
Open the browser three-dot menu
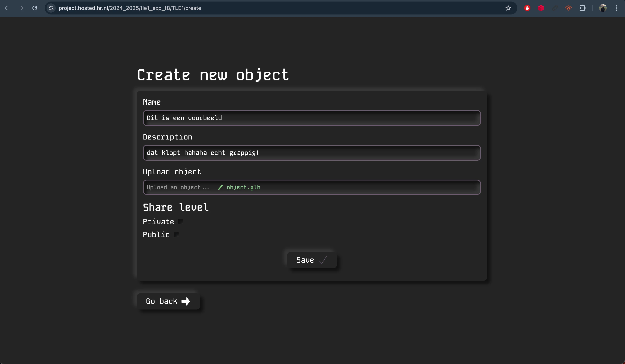[x=617, y=8]
